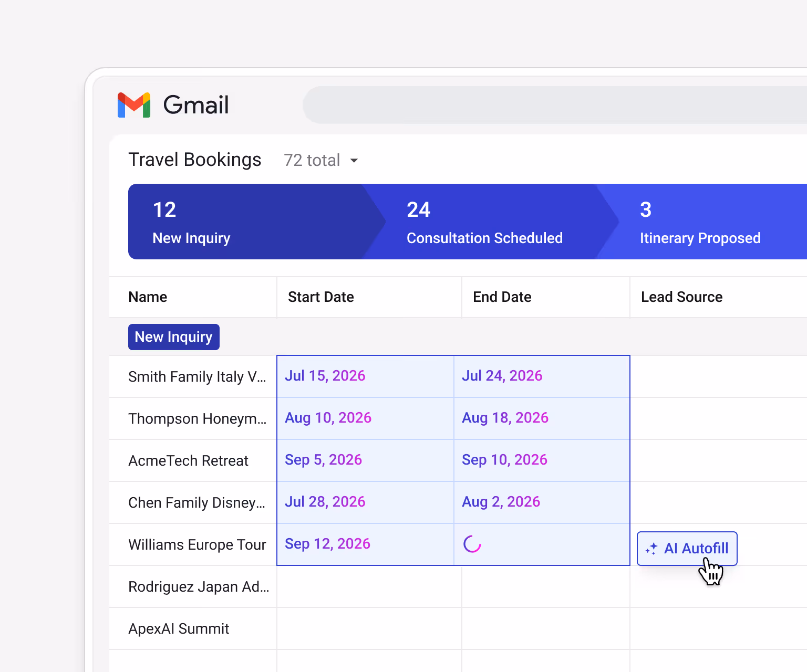Open the 72 total dropdown arrow
The width and height of the screenshot is (807, 672).
[x=354, y=161]
